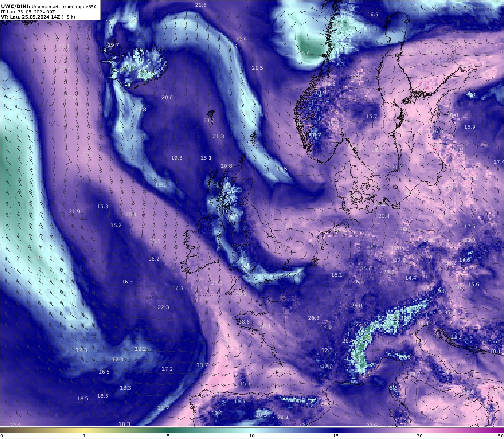Click the 10.1 value at right edge

click(495, 351)
